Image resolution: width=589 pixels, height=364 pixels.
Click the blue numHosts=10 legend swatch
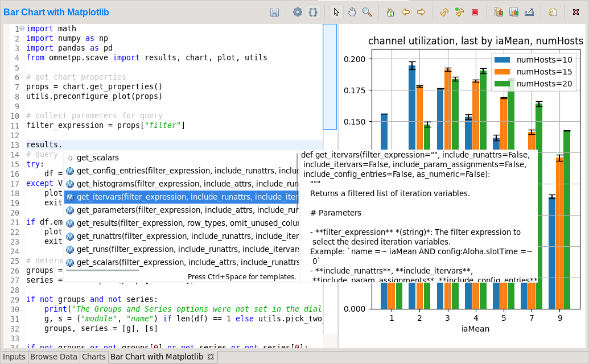[x=502, y=60]
